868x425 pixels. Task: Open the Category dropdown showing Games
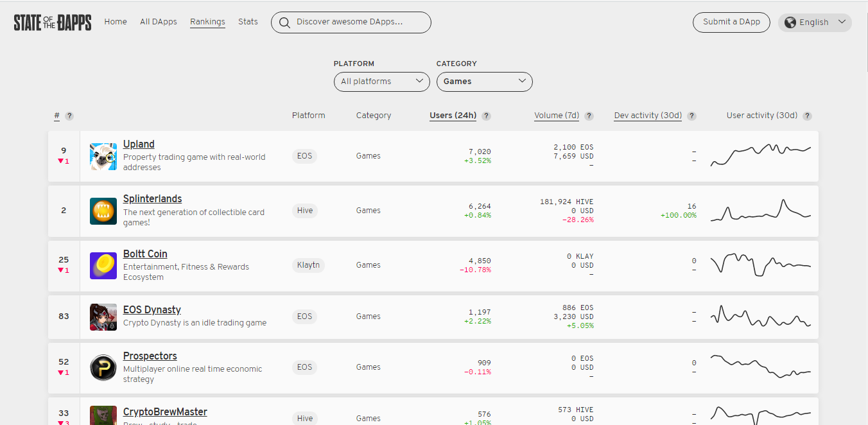coord(485,82)
